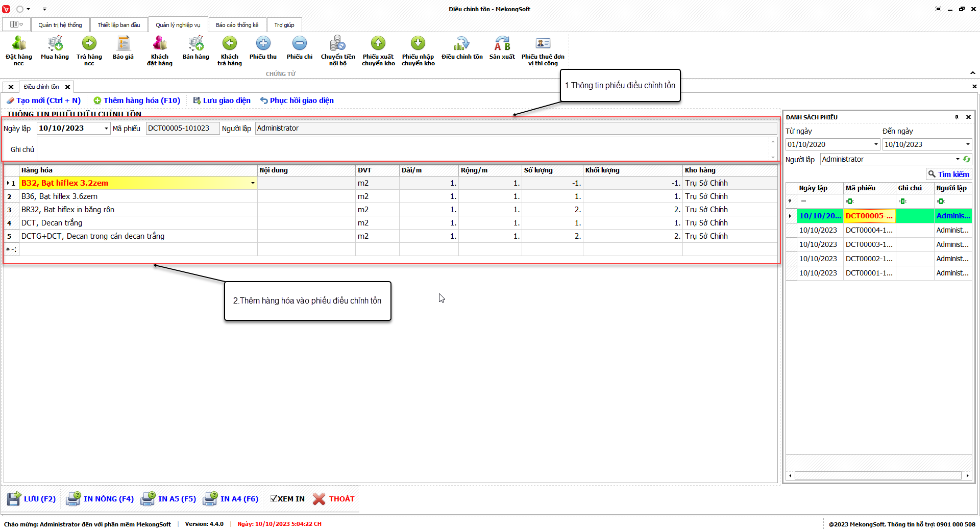Click the Kho hàng column header

click(x=730, y=170)
